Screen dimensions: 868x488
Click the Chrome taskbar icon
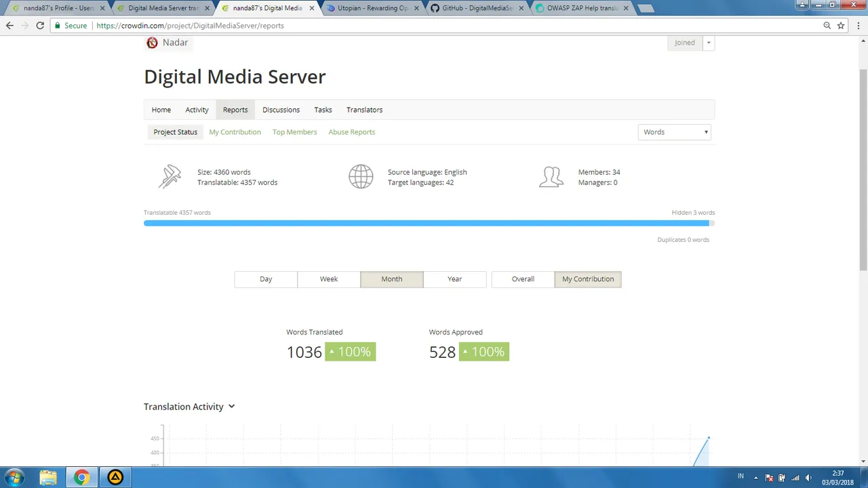click(x=81, y=477)
